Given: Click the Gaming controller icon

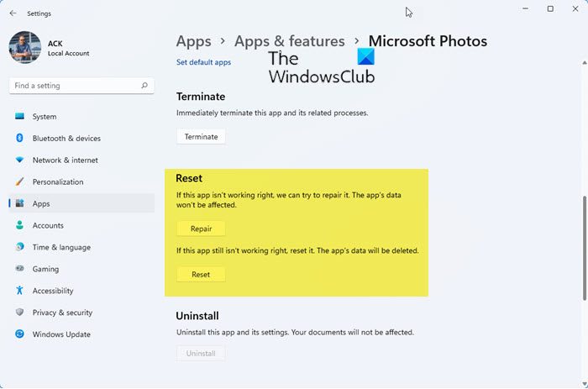Looking at the screenshot, I should click(19, 269).
